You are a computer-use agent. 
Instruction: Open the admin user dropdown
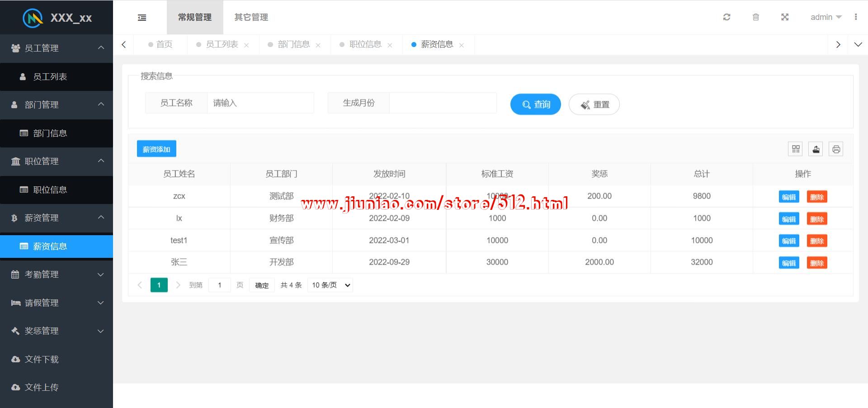coord(826,17)
